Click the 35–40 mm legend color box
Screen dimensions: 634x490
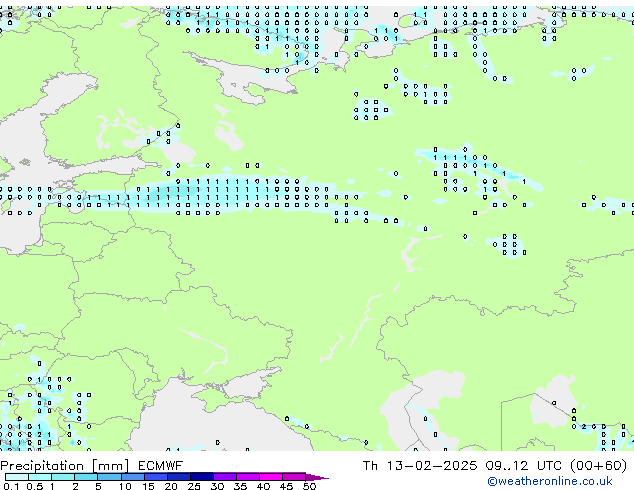click(247, 477)
